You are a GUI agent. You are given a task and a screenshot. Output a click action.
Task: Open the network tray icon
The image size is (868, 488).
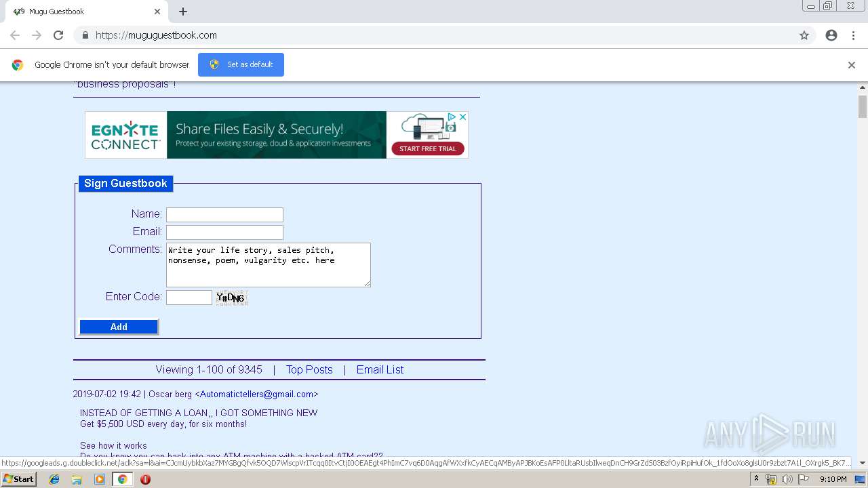coord(771,479)
